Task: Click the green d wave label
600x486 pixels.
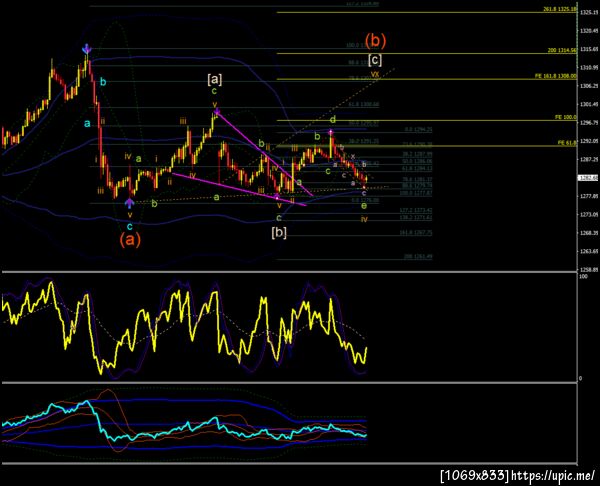Action: pos(333,120)
